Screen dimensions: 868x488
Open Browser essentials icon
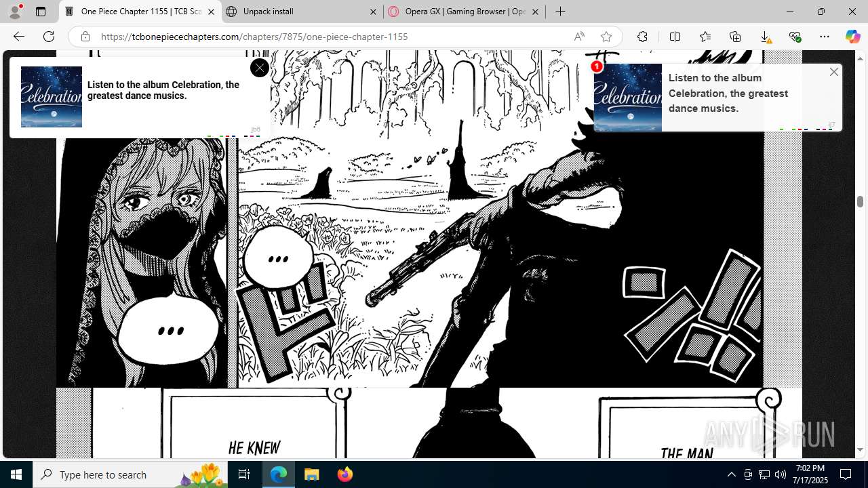(795, 37)
